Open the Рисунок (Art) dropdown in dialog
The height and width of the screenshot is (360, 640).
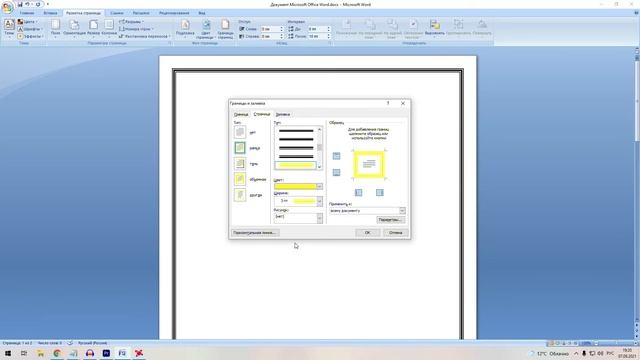coord(319,218)
